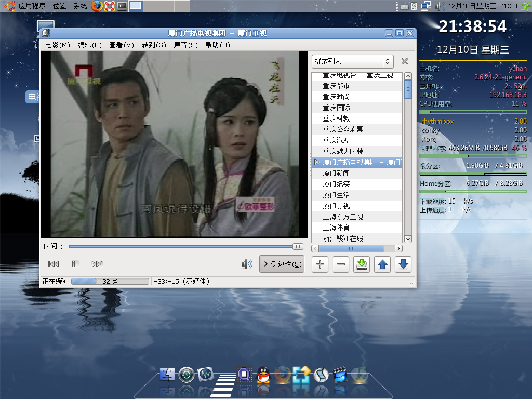Select 厦门新闻 in the playlist
This screenshot has height=399, width=532.
(357, 173)
